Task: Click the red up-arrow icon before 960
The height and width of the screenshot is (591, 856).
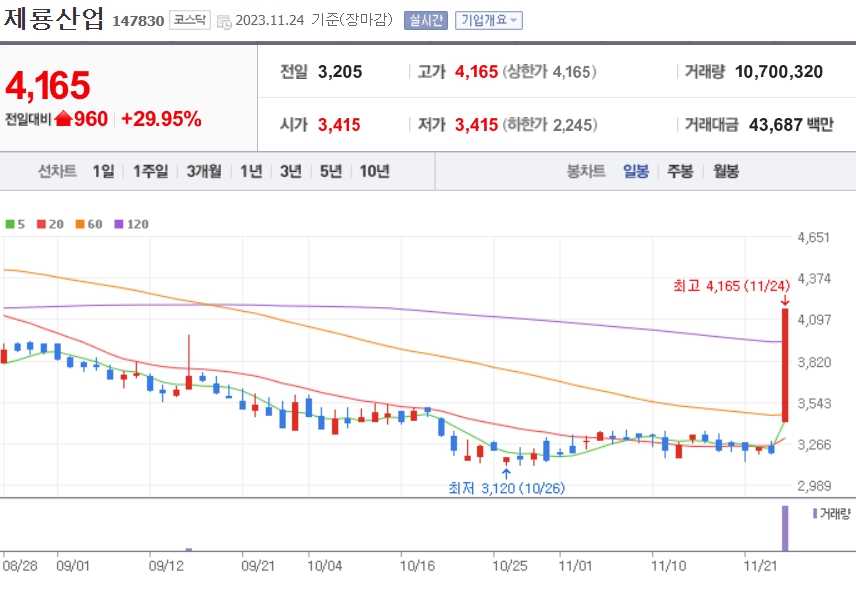Action: (63, 118)
